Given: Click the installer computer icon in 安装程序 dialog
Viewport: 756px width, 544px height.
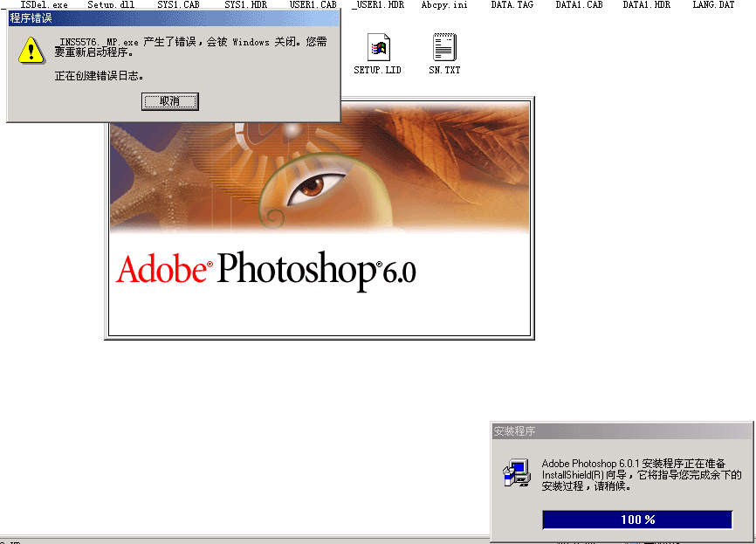Looking at the screenshot, I should [x=517, y=472].
